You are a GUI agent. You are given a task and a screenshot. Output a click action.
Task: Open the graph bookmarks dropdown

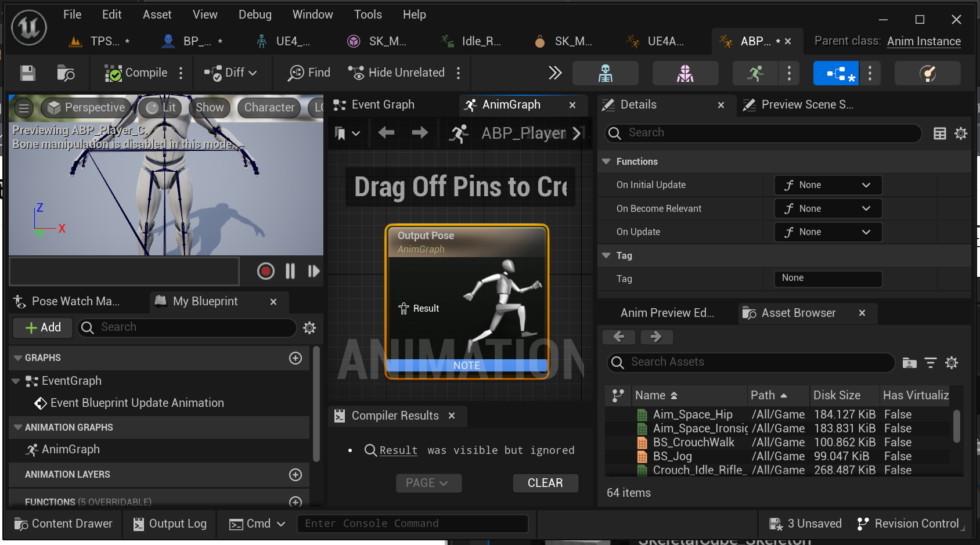[348, 133]
